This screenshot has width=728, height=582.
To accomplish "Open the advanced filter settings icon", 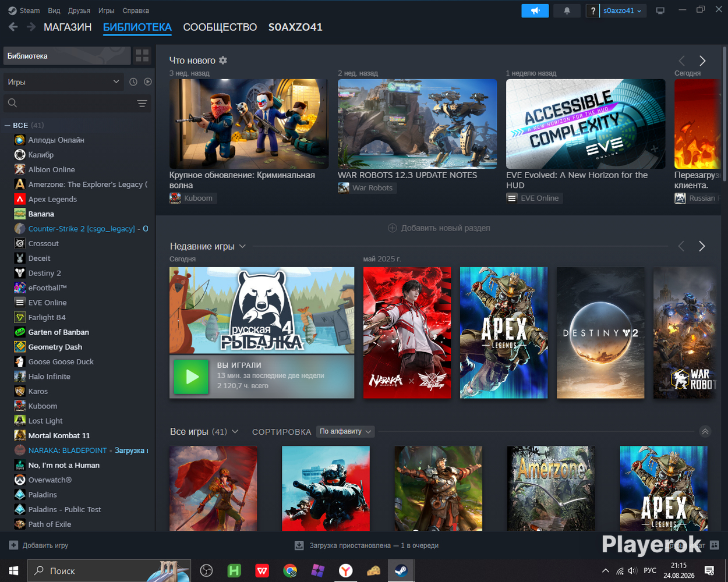I will (x=142, y=103).
